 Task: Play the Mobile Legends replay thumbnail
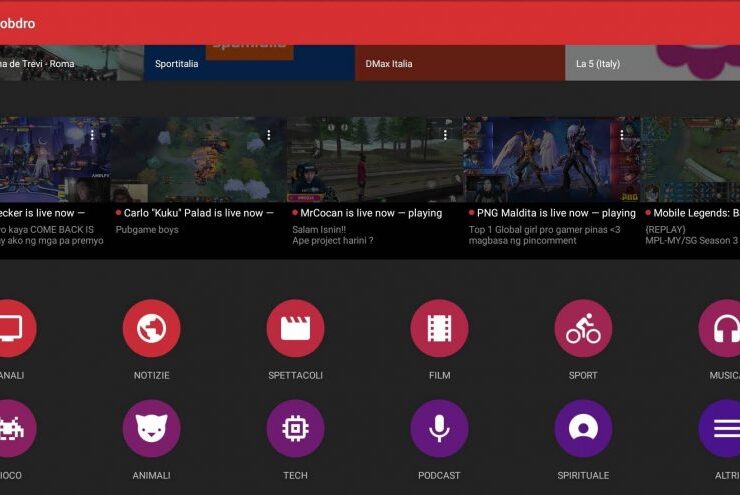click(690, 159)
